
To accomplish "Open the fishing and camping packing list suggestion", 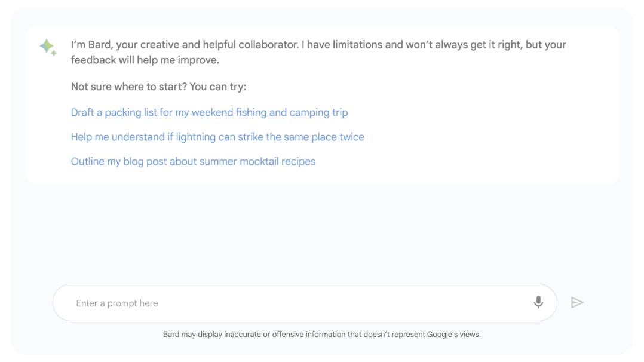I will pos(209,112).
